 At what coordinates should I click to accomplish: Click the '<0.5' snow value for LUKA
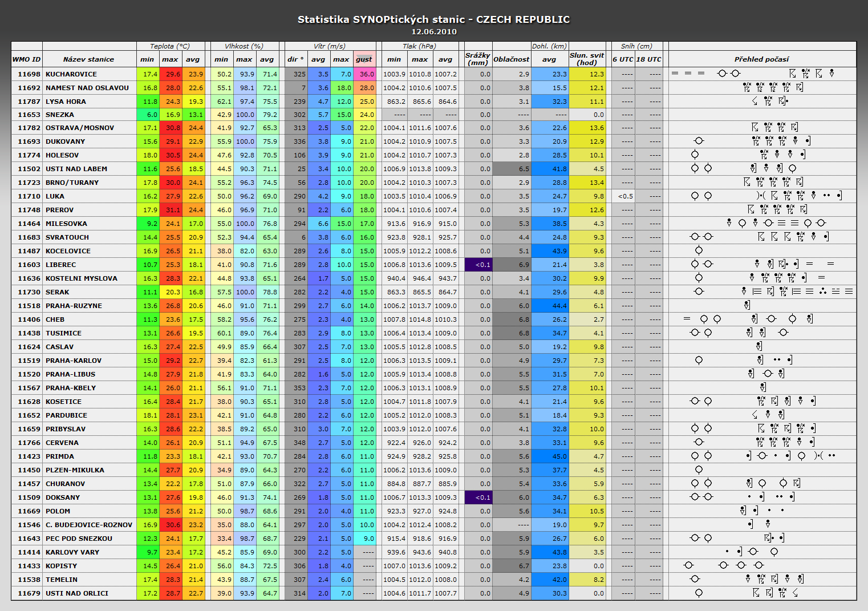pyautogui.click(x=623, y=196)
